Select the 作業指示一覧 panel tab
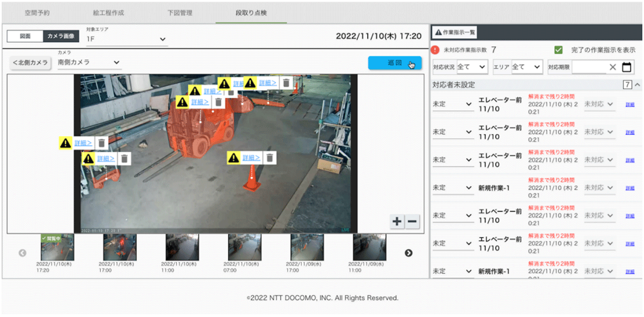 [456, 32]
